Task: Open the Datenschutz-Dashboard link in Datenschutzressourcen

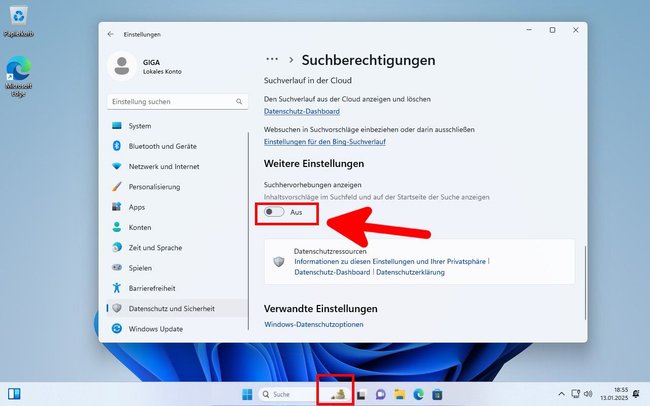Action: 332,272
